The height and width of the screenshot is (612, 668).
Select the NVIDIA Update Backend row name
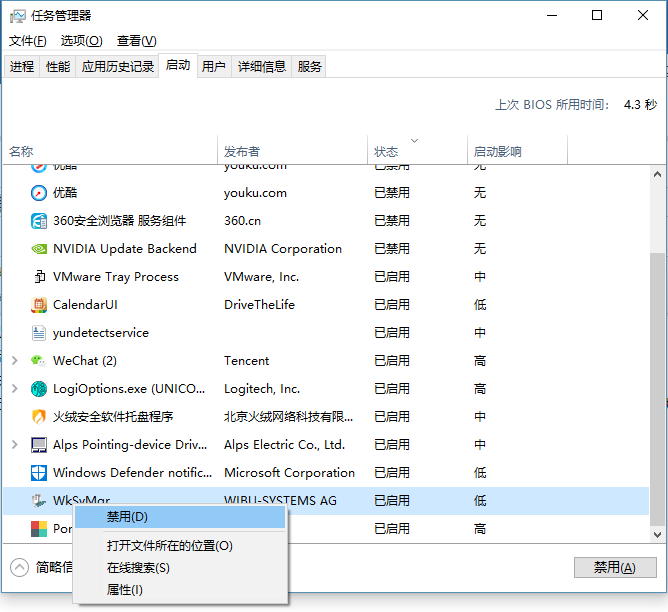click(x=124, y=249)
